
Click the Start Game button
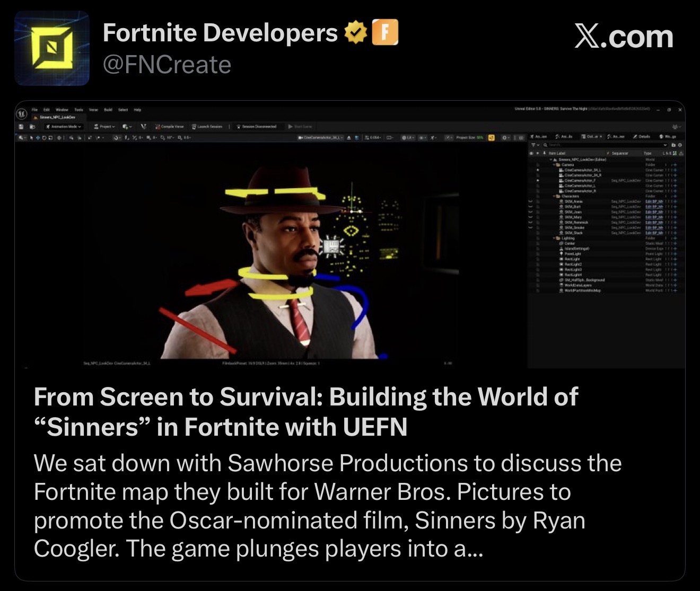[300, 127]
